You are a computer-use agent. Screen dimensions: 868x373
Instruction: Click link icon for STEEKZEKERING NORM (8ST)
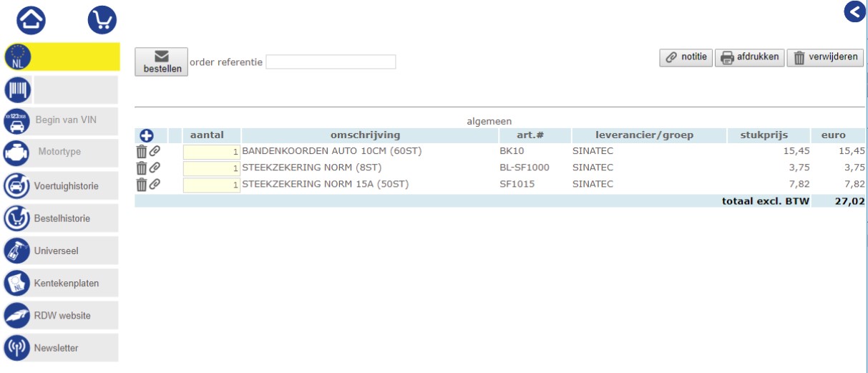pos(155,168)
